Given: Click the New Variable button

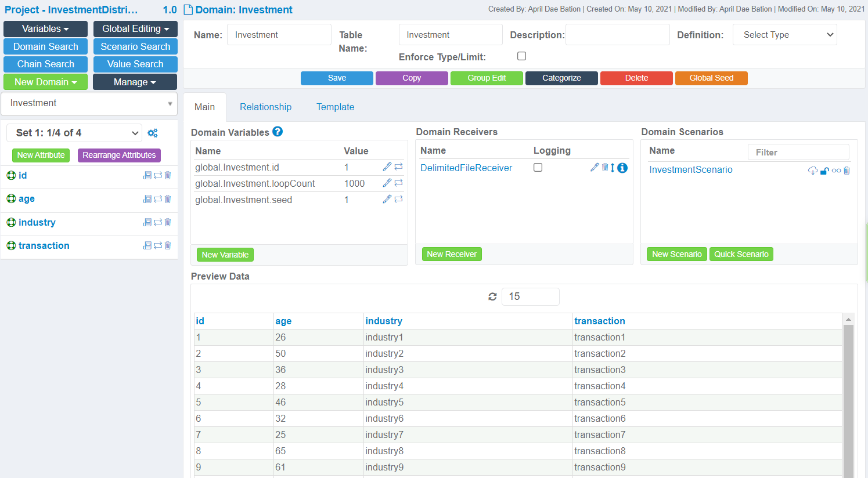Looking at the screenshot, I should pyautogui.click(x=225, y=255).
